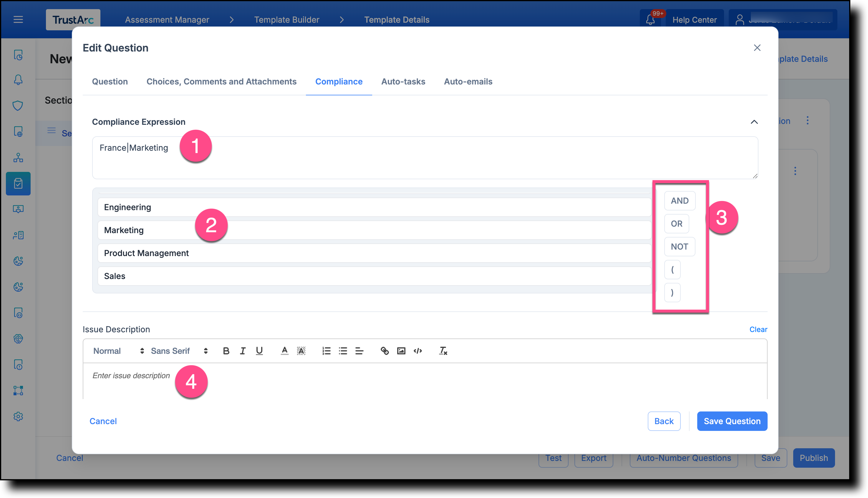The height and width of the screenshot is (498, 868).
Task: Open the text alignment option
Action: [x=359, y=351]
